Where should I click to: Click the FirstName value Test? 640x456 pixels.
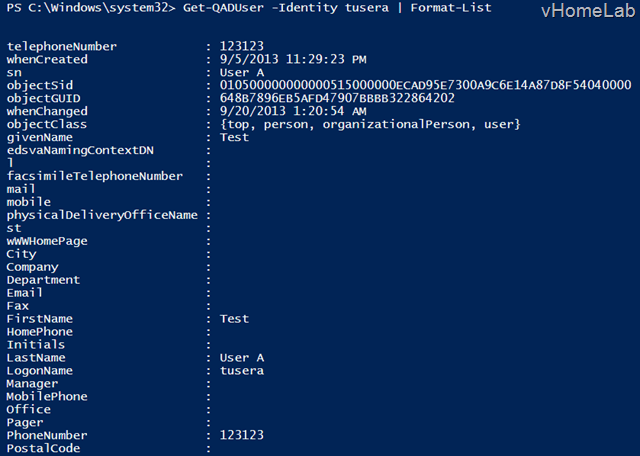[234, 319]
